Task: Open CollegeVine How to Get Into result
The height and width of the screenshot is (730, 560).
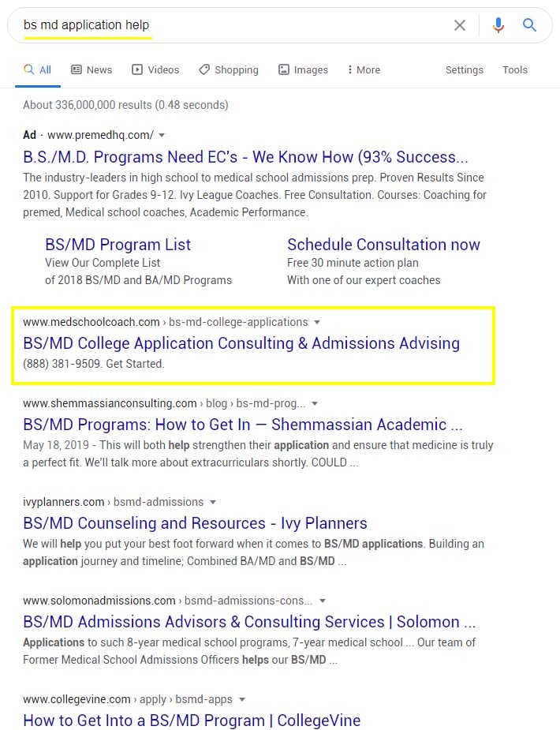Action: tap(192, 720)
